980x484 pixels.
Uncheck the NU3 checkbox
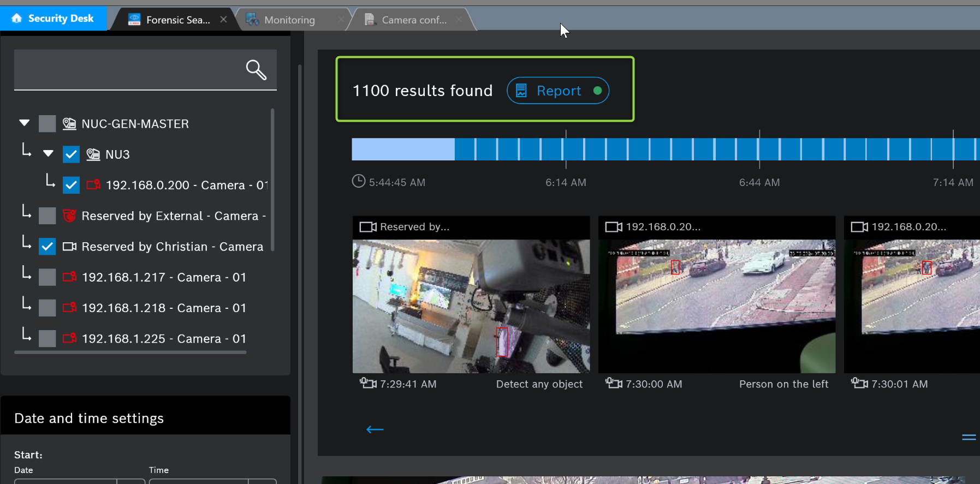tap(71, 154)
